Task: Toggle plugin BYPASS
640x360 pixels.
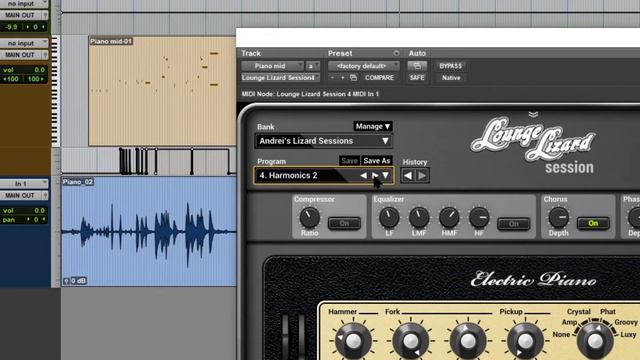Action: [x=451, y=66]
